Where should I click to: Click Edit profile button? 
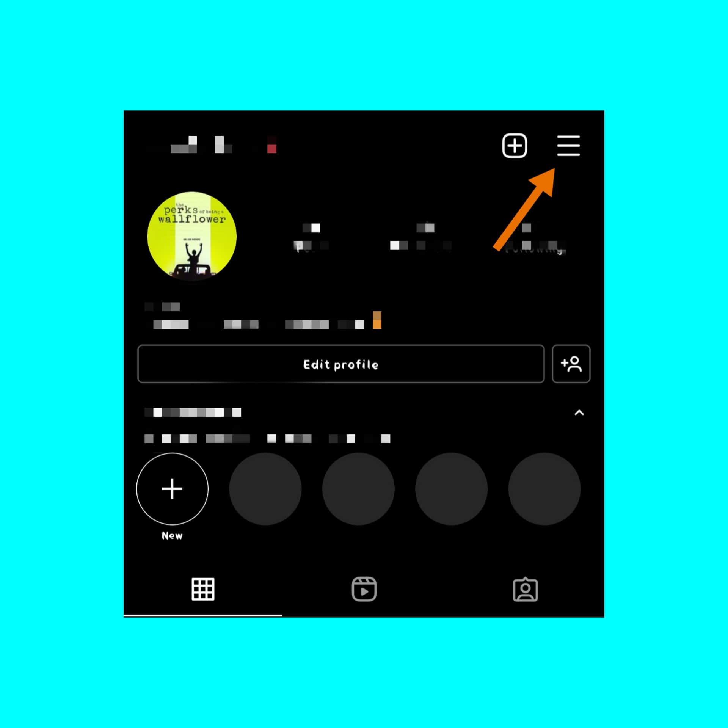[x=340, y=364]
